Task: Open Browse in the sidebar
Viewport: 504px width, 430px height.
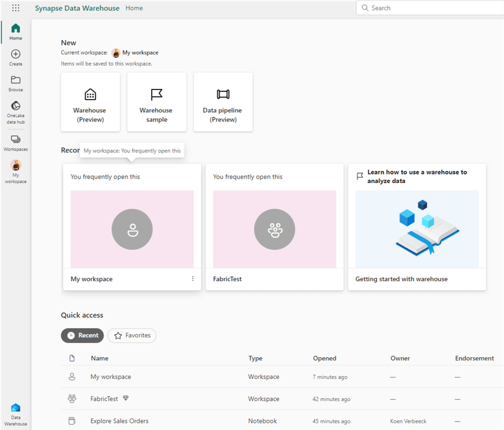Action: (x=16, y=83)
